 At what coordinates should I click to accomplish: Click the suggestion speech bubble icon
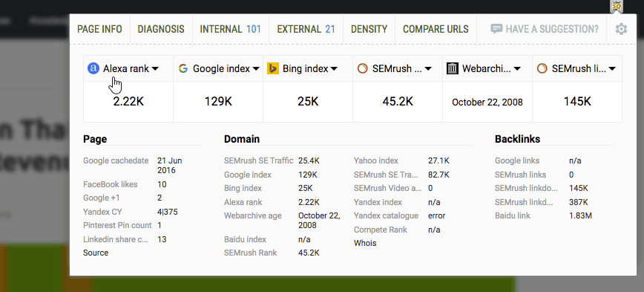click(x=496, y=29)
